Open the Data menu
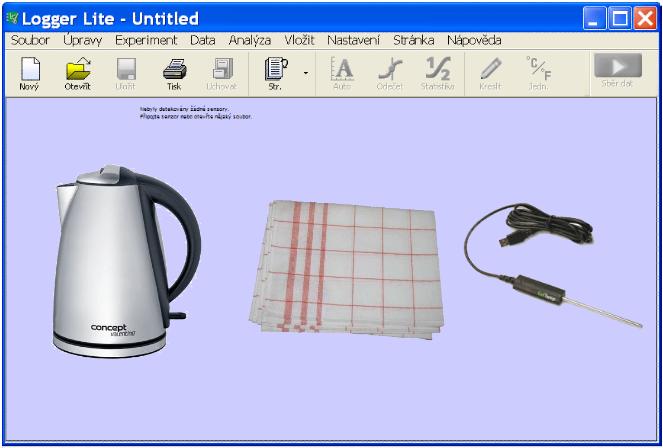The image size is (663, 448). (203, 41)
